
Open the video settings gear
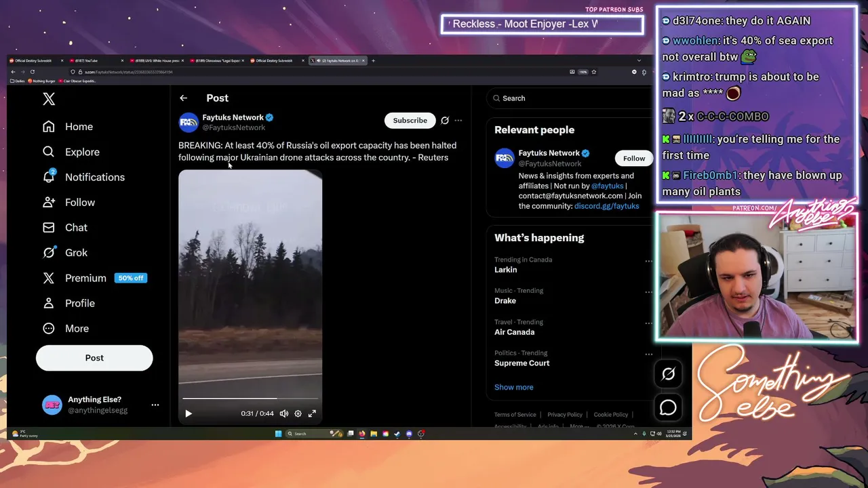(298, 413)
